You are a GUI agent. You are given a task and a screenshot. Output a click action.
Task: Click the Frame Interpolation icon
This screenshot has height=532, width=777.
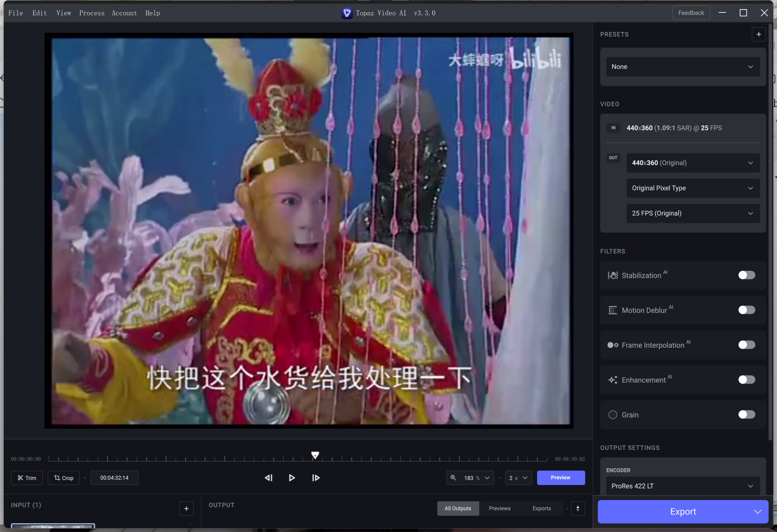[x=613, y=345]
